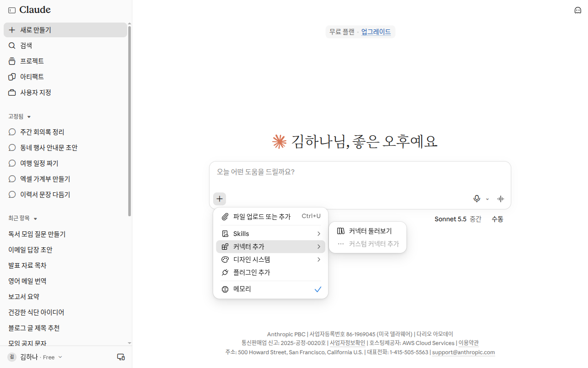Viewport: 588px width, 368px height.
Task: Click the Claude logo text
Action: 35,10
